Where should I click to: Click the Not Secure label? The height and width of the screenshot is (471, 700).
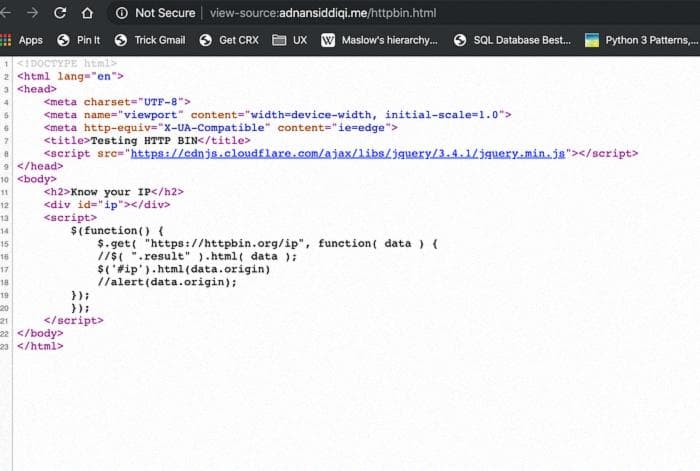point(165,13)
